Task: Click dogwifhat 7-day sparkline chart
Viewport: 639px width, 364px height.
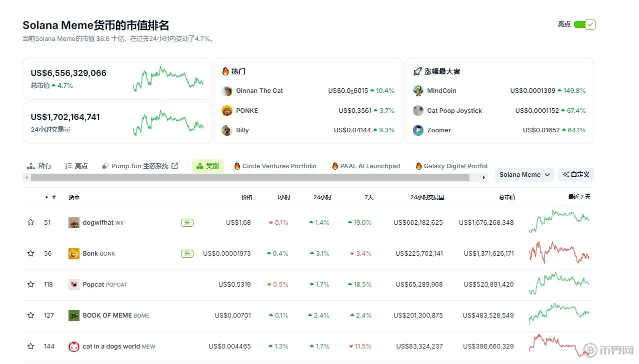Action: point(559,221)
